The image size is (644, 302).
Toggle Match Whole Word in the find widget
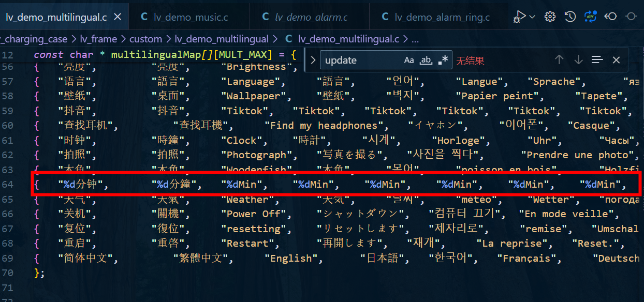[x=426, y=60]
